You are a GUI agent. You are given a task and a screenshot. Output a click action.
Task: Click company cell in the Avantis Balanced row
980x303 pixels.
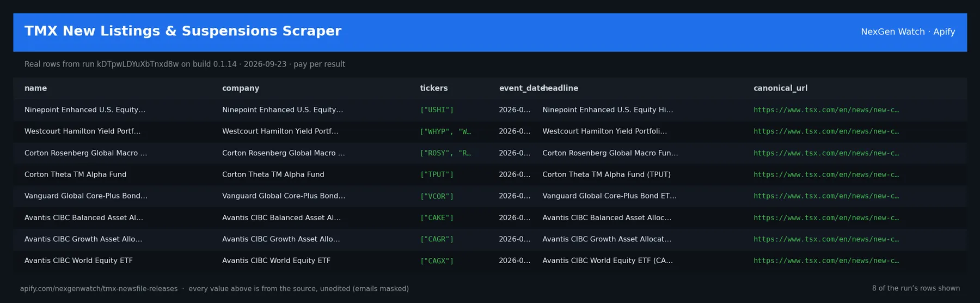[281, 217]
